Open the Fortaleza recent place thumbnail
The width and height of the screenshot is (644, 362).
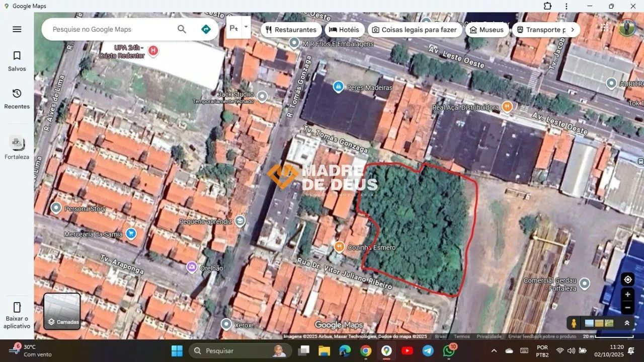[x=17, y=143]
